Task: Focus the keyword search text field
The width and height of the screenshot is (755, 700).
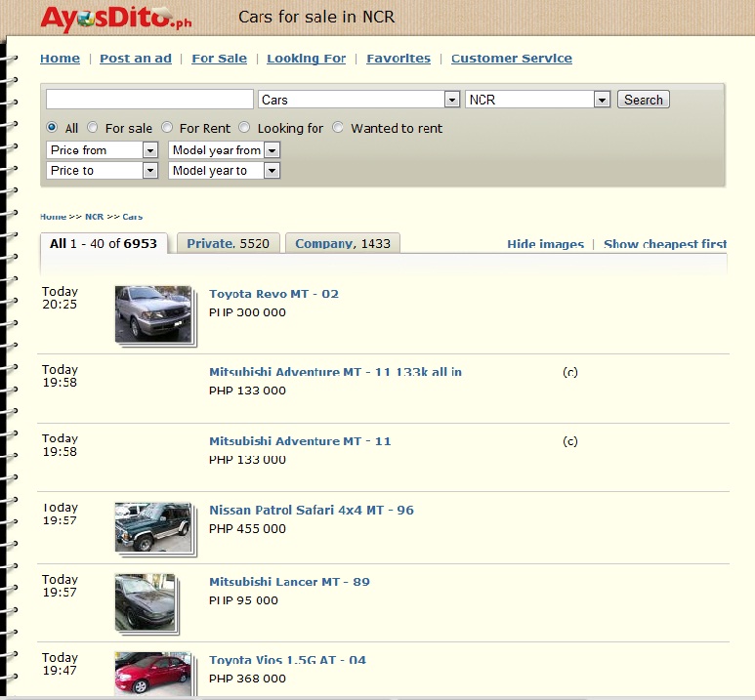Action: point(149,100)
